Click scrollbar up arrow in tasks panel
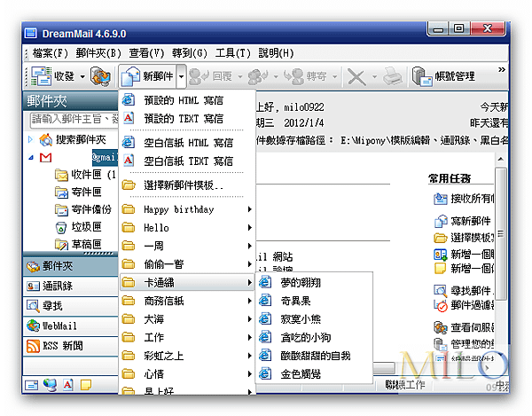 [x=501, y=159]
